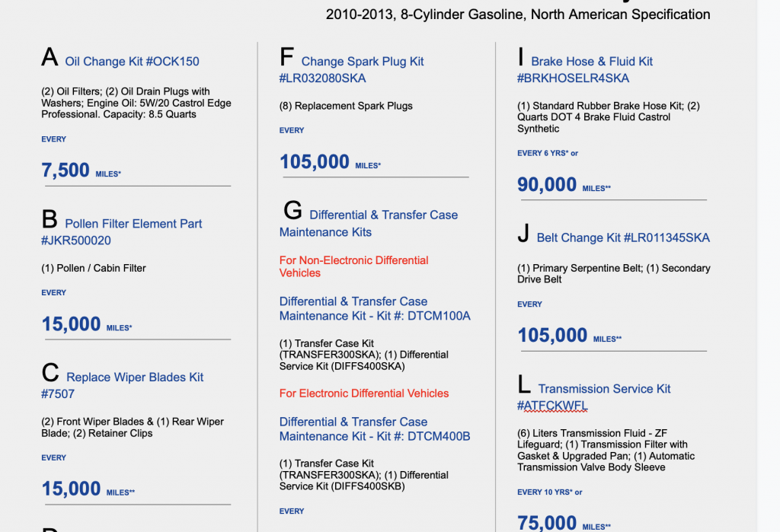
Task: Click 'For Electronic Differential Vehicles' red text
Action: point(363,393)
